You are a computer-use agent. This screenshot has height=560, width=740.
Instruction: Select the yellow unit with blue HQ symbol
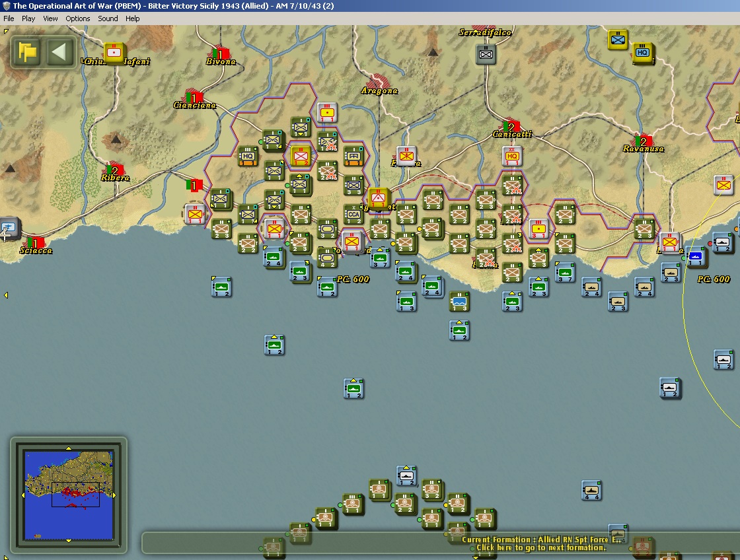coord(642,52)
